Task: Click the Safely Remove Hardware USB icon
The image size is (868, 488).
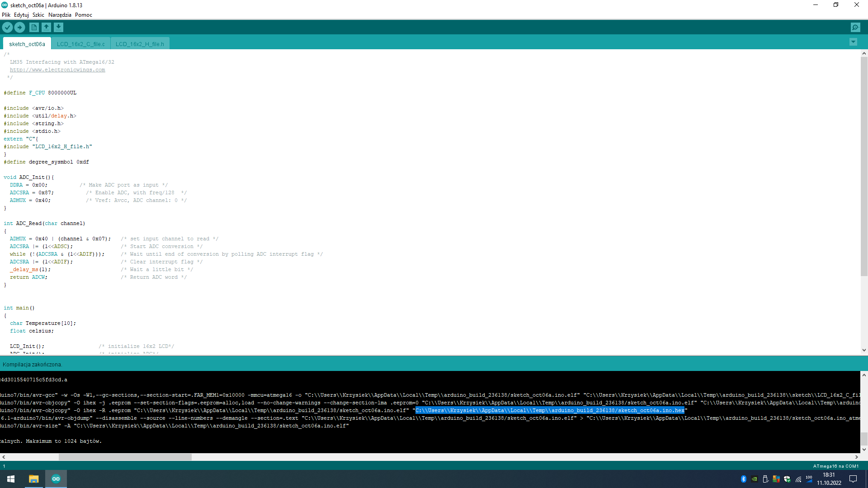Action: (x=765, y=479)
